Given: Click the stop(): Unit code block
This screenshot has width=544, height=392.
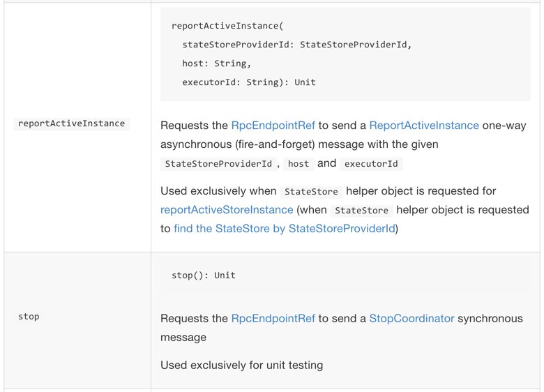Looking at the screenshot, I should point(204,275).
